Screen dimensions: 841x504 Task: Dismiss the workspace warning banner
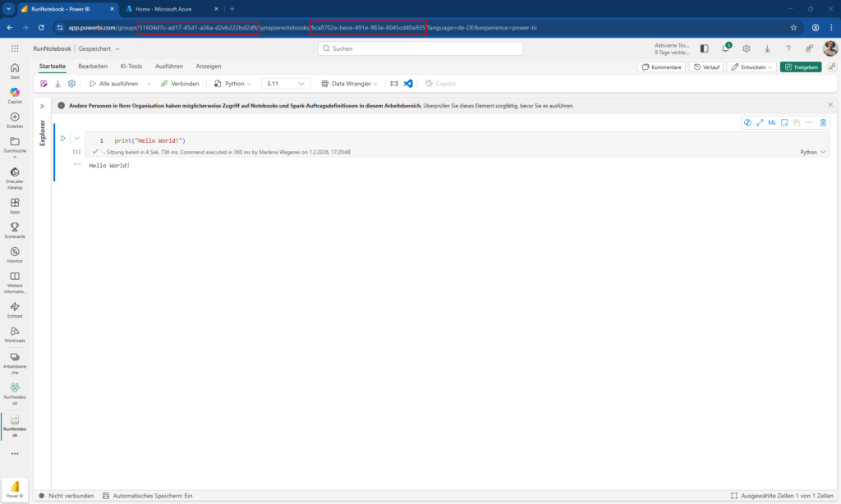click(830, 104)
